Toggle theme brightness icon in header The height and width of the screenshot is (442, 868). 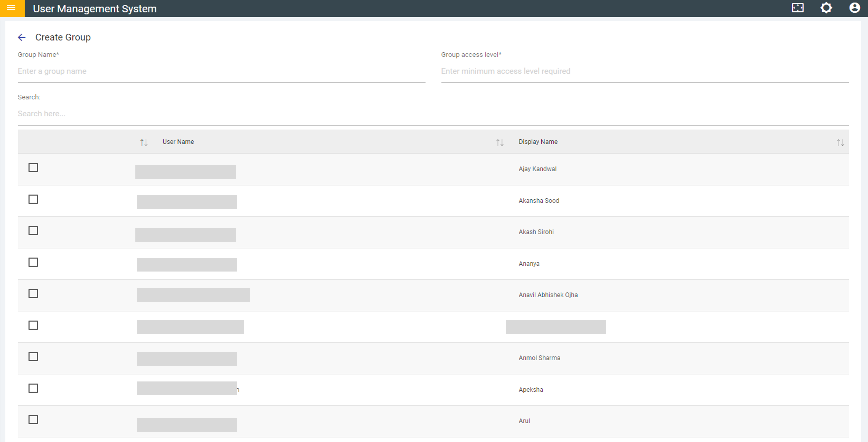pyautogui.click(x=826, y=8)
